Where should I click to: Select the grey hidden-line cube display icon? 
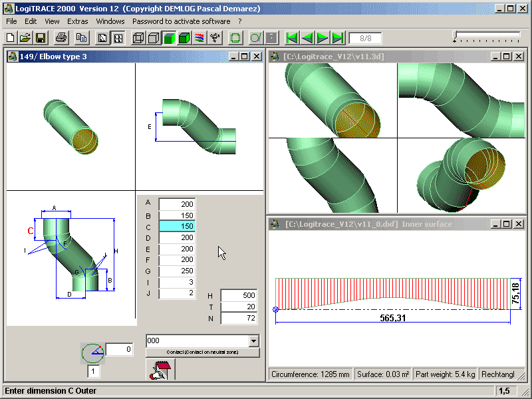[x=154, y=38]
